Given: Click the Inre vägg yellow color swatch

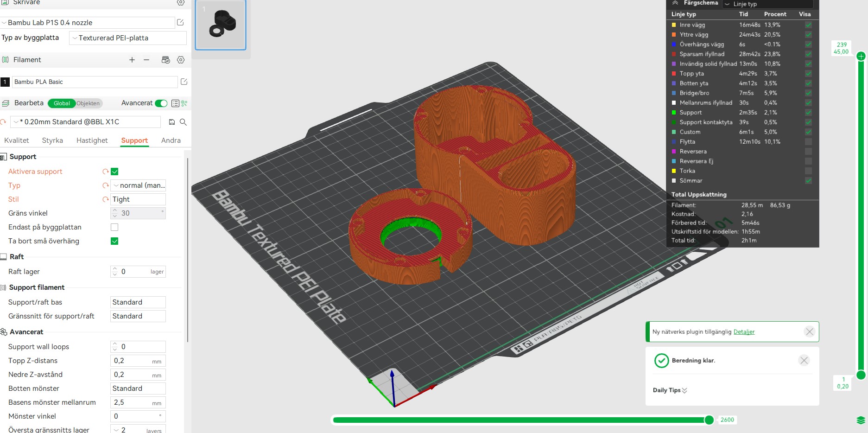Looking at the screenshot, I should coord(674,25).
